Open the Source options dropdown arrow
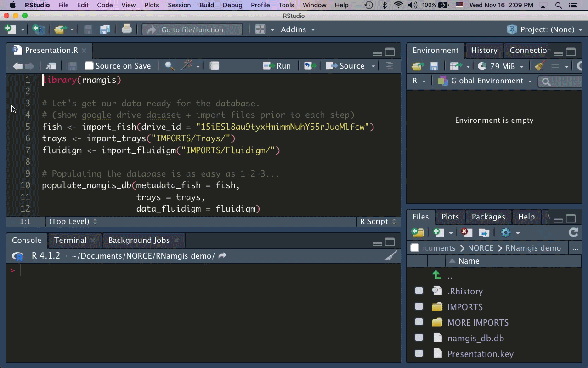This screenshot has height=368, width=588. tap(373, 66)
